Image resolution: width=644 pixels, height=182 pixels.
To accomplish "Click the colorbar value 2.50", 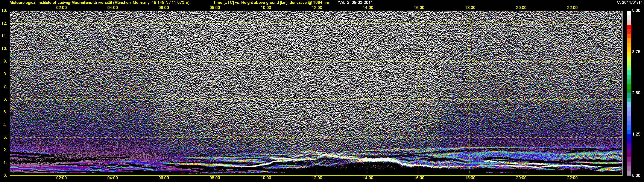I will (x=636, y=93).
